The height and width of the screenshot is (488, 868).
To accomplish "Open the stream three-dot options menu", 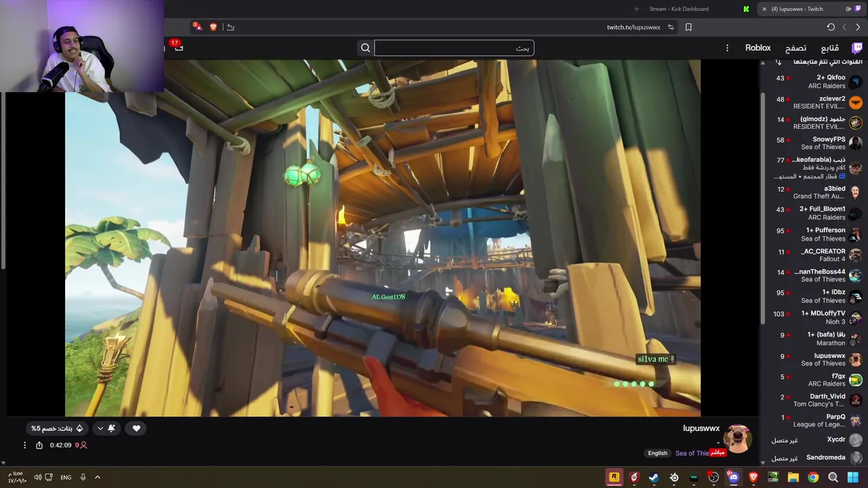I will click(24, 445).
